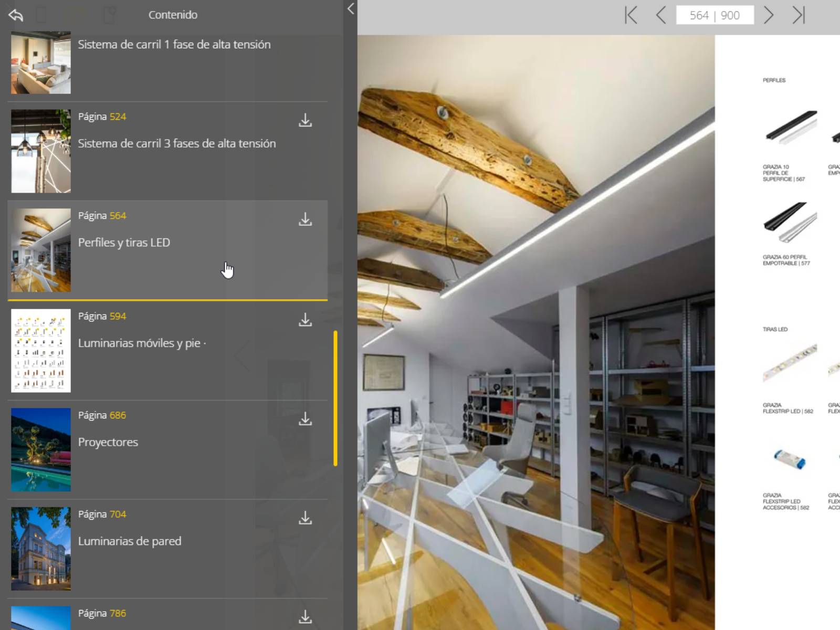Image resolution: width=840 pixels, height=630 pixels.
Task: Open the Perfiles y tiras LED thumbnail
Action: (x=41, y=250)
